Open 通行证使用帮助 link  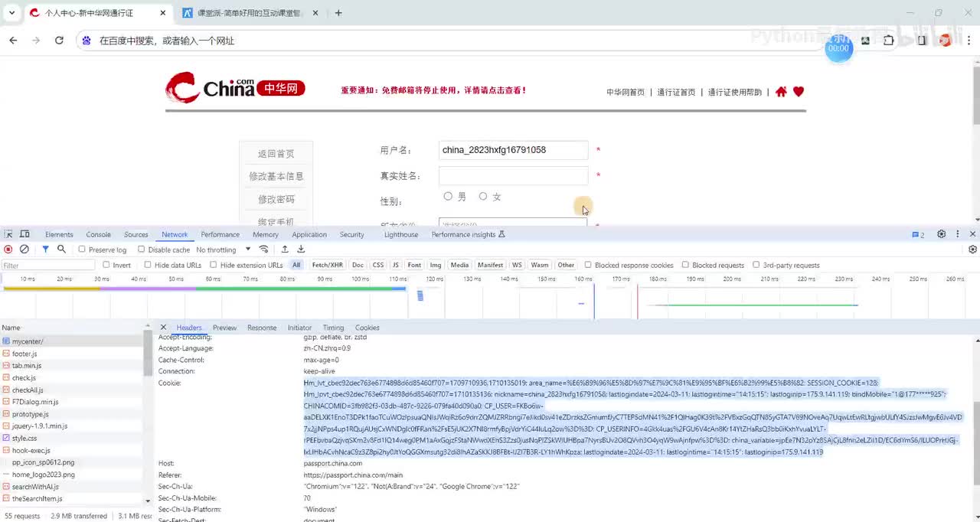point(735,92)
